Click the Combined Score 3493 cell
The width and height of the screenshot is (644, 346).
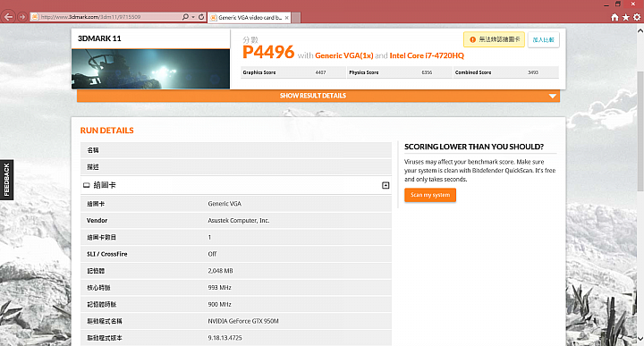(506, 72)
